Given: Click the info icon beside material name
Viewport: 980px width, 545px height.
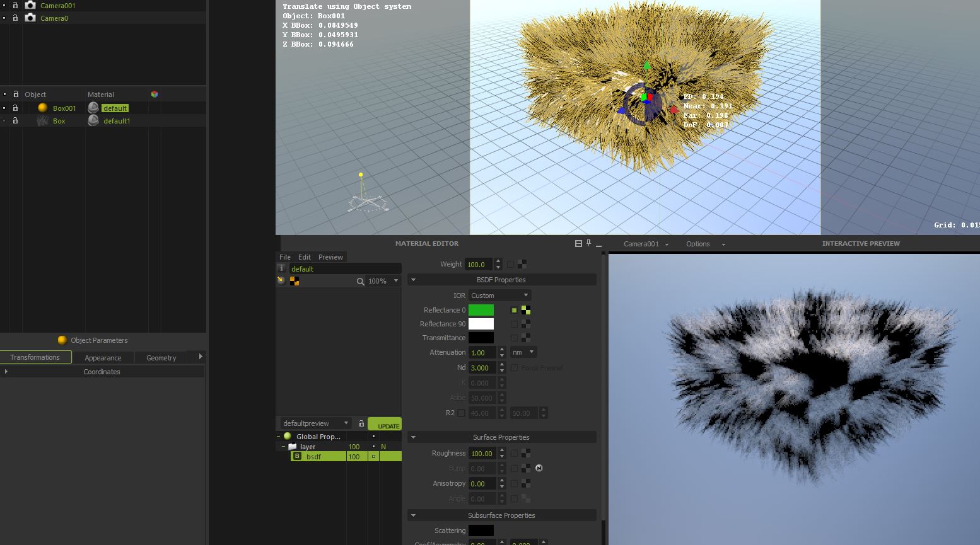Looking at the screenshot, I should 282,268.
